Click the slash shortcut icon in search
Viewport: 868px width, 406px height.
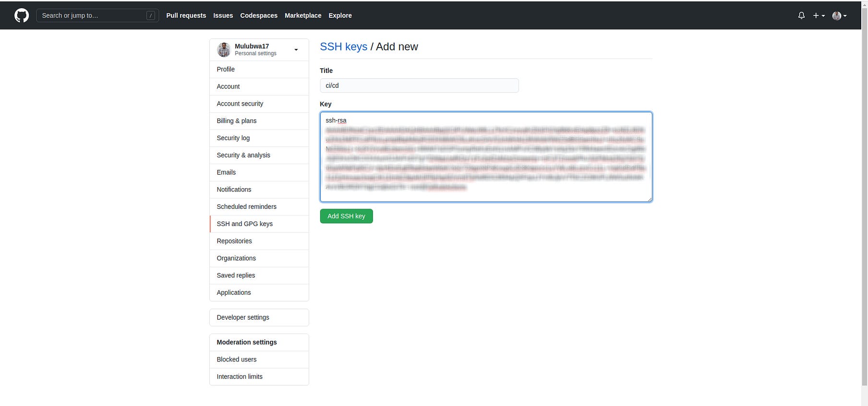point(151,15)
